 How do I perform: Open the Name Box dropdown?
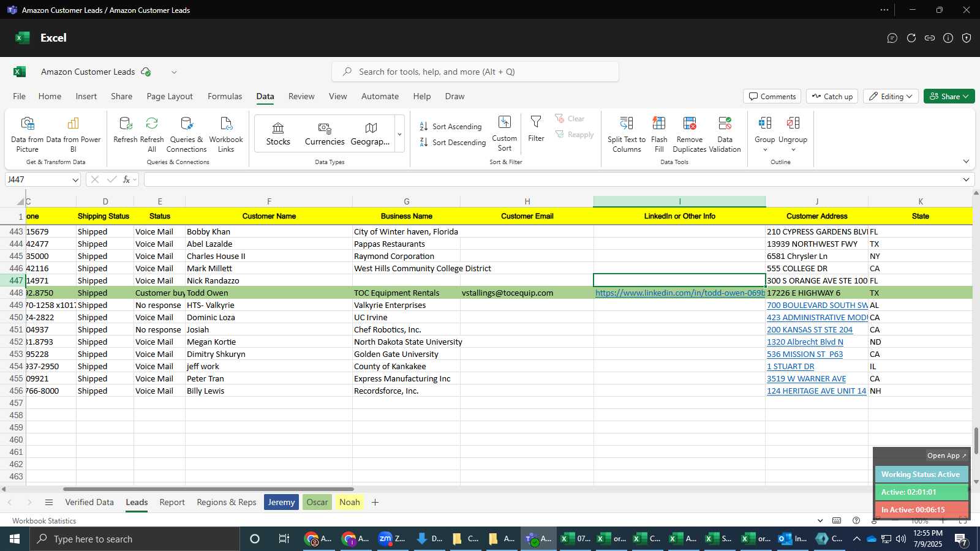point(75,180)
